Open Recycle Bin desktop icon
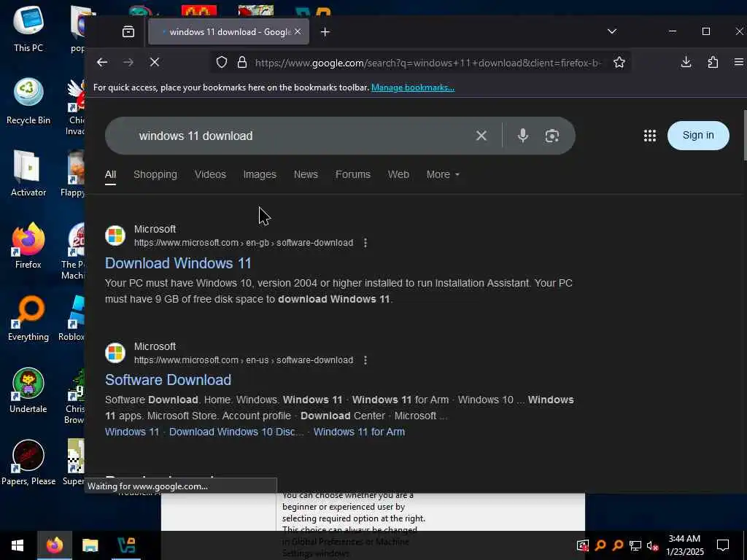Image resolution: width=747 pixels, height=560 pixels. (28, 101)
